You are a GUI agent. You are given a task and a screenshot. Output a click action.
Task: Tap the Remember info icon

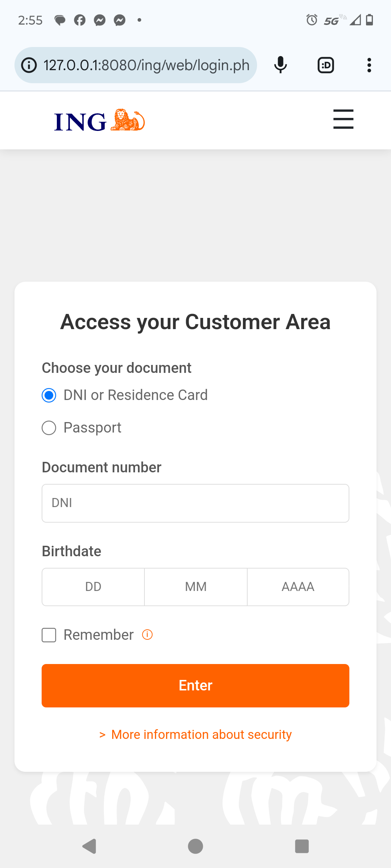coord(147,634)
